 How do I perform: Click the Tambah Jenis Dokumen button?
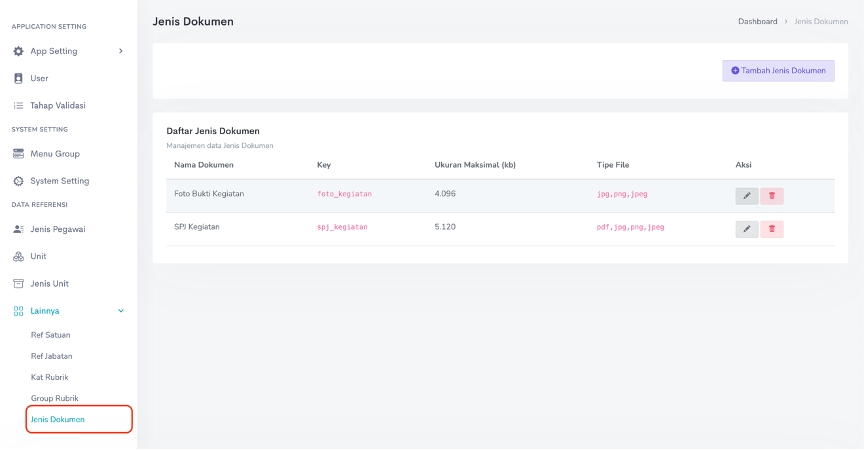tap(778, 71)
